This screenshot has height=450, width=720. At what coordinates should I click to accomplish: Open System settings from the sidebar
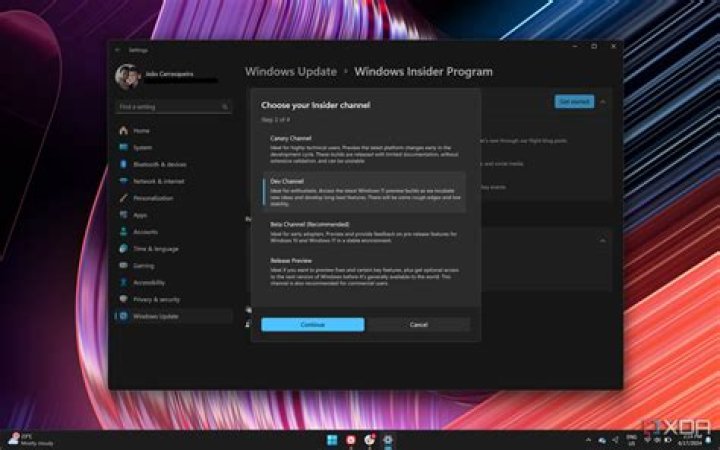[x=174, y=147]
